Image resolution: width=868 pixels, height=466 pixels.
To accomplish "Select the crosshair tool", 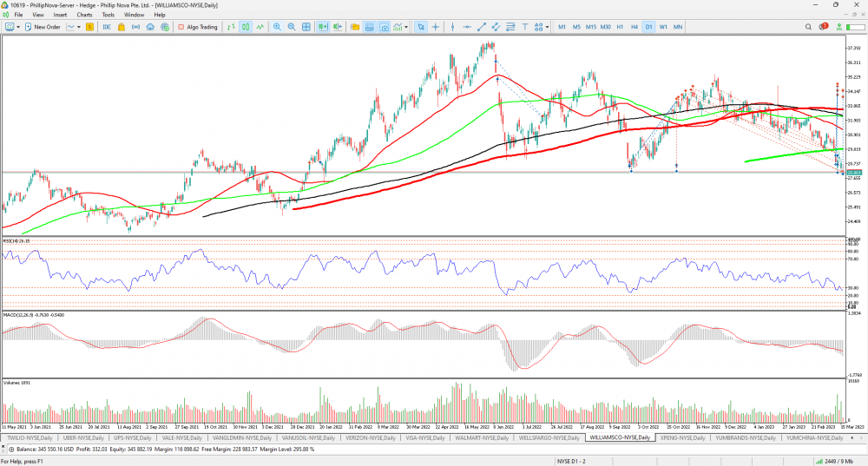I will 436,27.
